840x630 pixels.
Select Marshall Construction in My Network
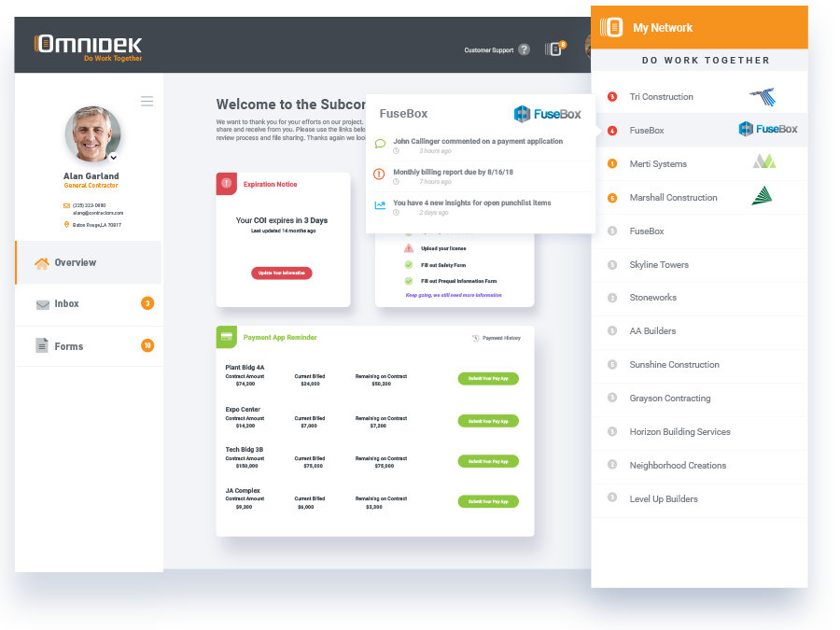click(x=700, y=198)
